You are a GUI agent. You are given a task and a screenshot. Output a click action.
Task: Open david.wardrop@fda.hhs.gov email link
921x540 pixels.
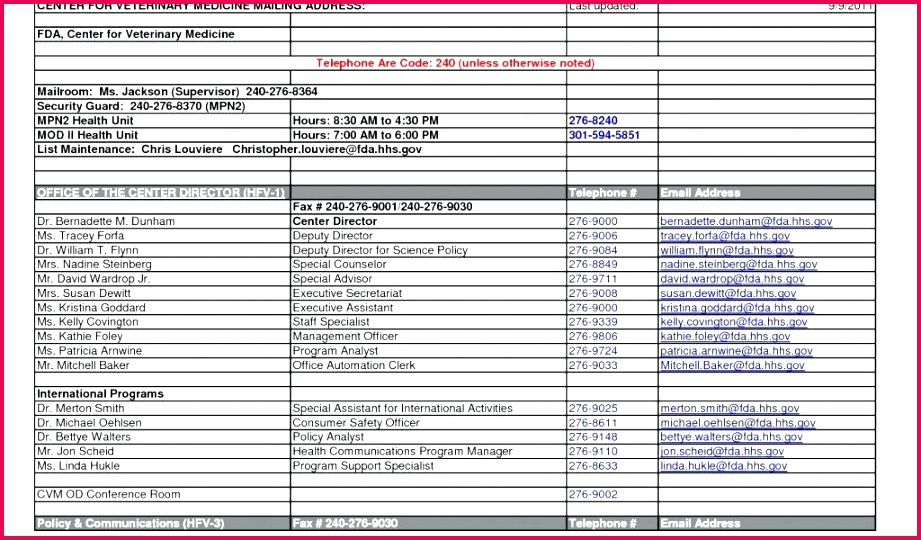732,279
